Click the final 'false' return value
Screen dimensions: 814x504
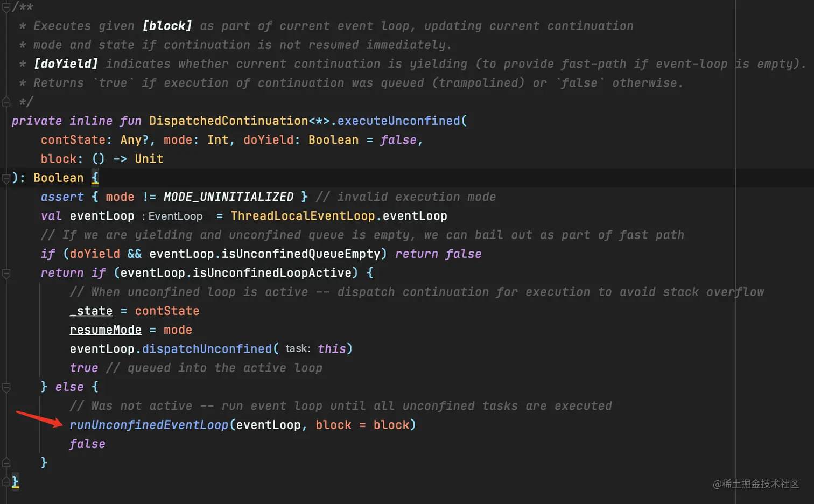pos(87,444)
